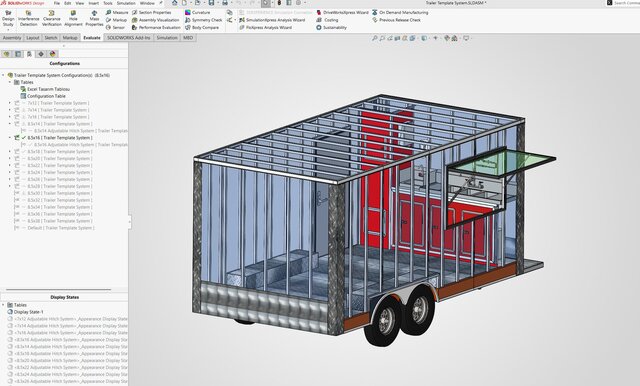The height and width of the screenshot is (386, 640).
Task: Select the 8.5x30 configuration
Action: [53, 193]
